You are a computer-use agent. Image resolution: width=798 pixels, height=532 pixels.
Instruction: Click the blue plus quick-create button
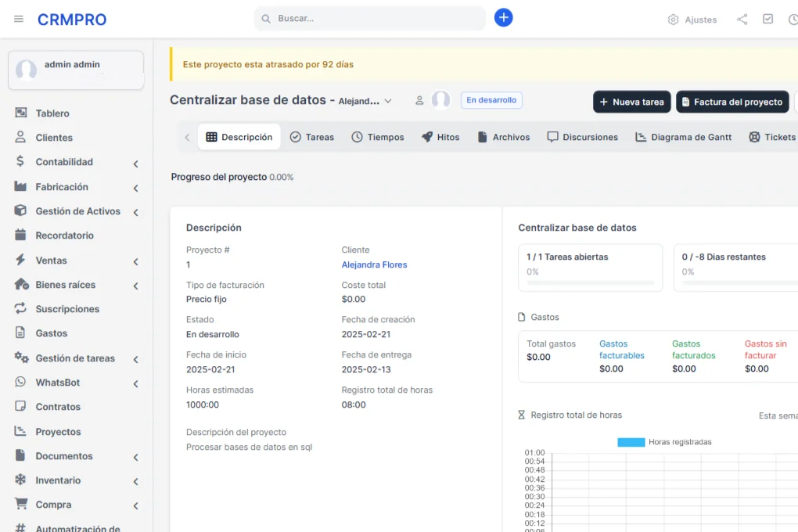click(503, 18)
